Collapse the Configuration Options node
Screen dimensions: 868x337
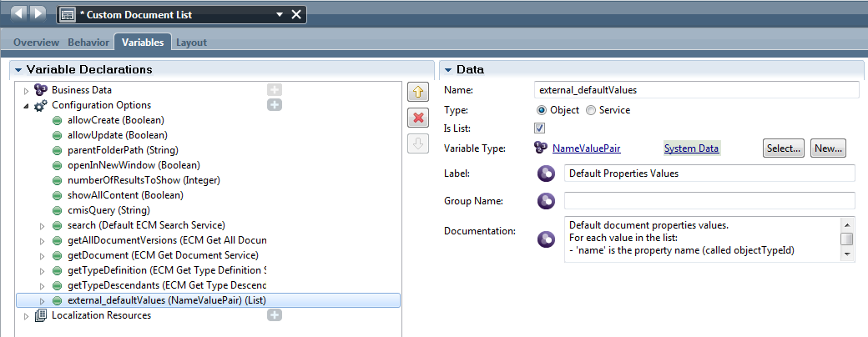tap(26, 106)
